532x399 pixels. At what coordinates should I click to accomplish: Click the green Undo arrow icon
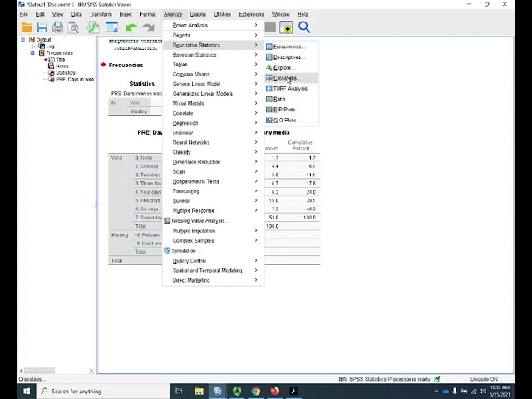coord(131,27)
